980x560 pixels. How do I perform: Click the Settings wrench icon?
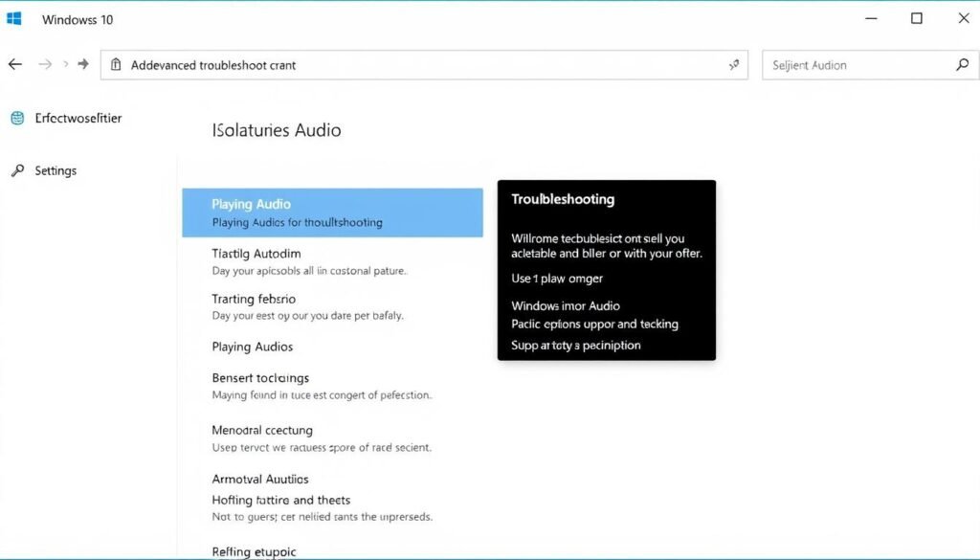tap(17, 170)
